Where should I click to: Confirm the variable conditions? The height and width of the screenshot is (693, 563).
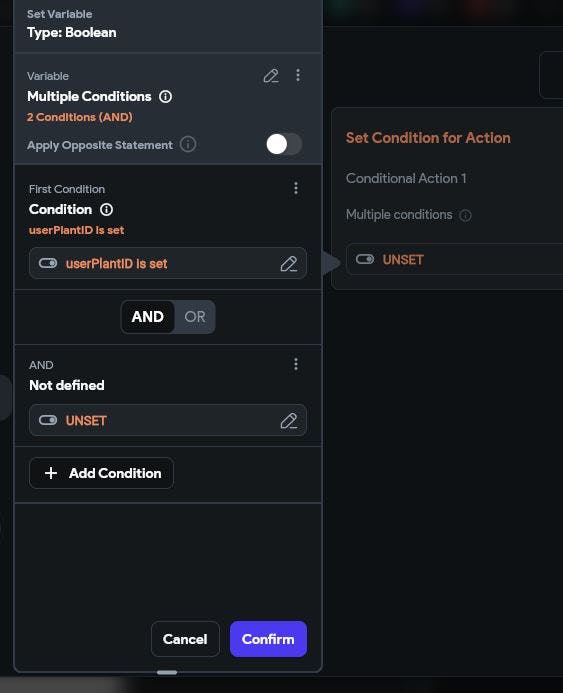pyautogui.click(x=268, y=639)
